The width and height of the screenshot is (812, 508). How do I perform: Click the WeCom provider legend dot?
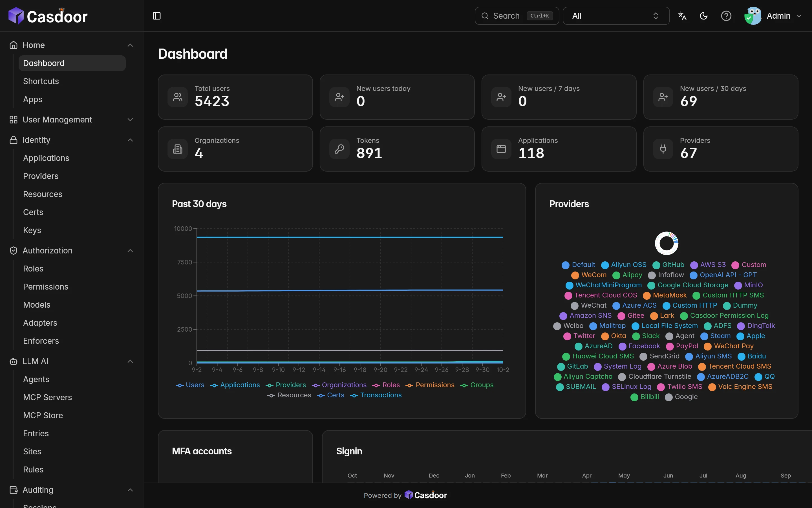[575, 275]
